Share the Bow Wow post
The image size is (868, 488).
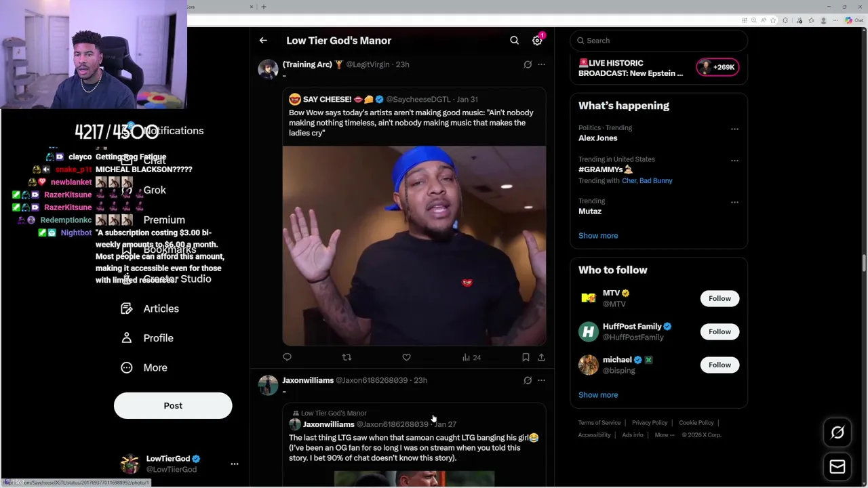(x=541, y=357)
